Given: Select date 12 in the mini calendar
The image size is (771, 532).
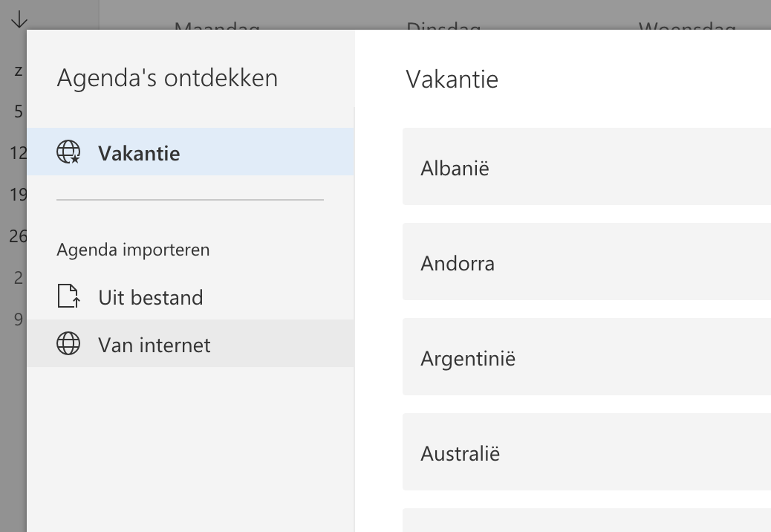Looking at the screenshot, I should pyautogui.click(x=19, y=153).
